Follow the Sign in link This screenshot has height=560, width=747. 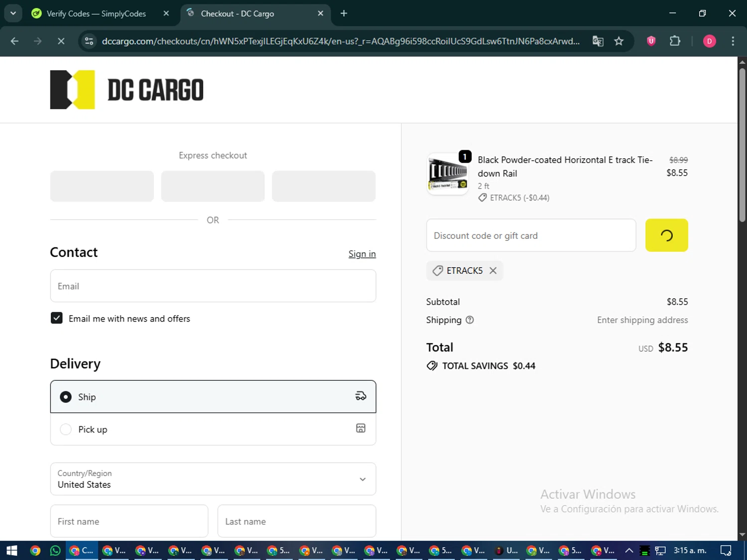(x=362, y=254)
